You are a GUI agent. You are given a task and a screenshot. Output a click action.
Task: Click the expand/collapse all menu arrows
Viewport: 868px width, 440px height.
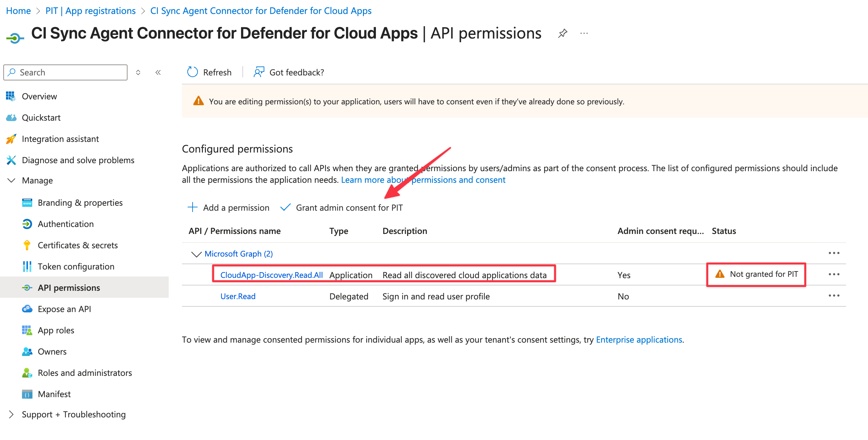pyautogui.click(x=138, y=72)
